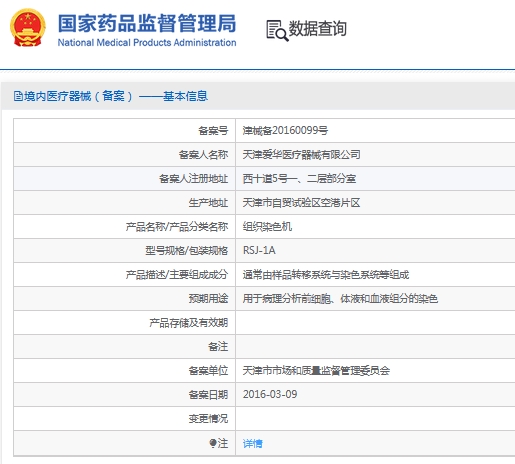The height and width of the screenshot is (464, 515).
Task: Click the 备注 row label
Action: tap(218, 346)
